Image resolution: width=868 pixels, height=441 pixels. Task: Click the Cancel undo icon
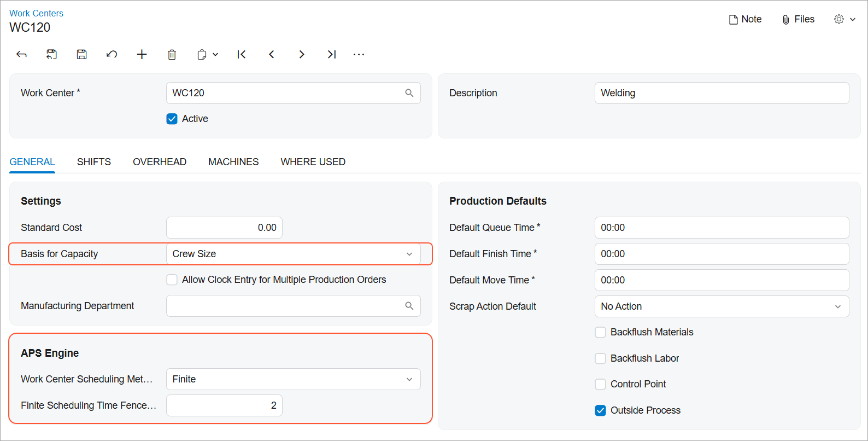112,54
